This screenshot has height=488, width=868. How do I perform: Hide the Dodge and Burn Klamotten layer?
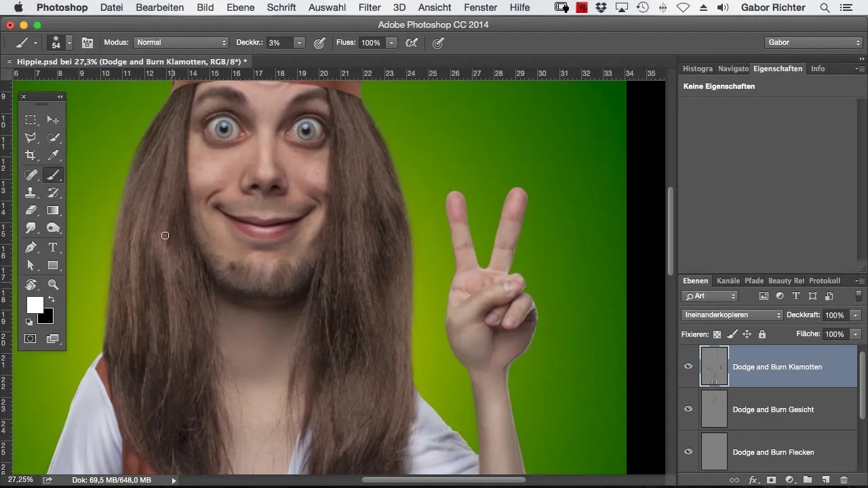coord(688,367)
